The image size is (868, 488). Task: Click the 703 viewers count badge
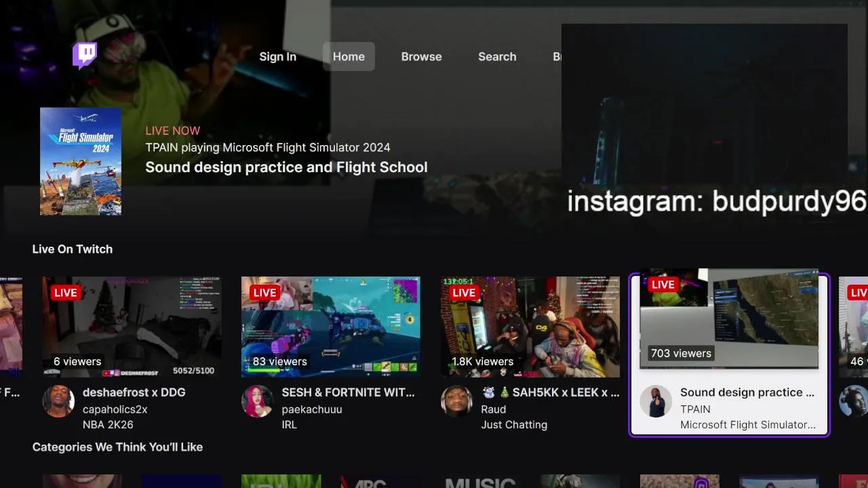pos(681,353)
